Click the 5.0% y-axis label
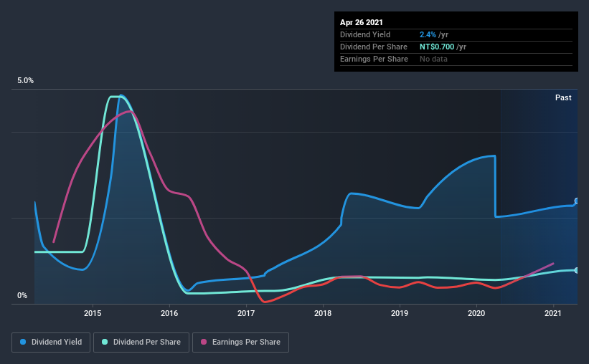589x364 pixels. [x=25, y=81]
